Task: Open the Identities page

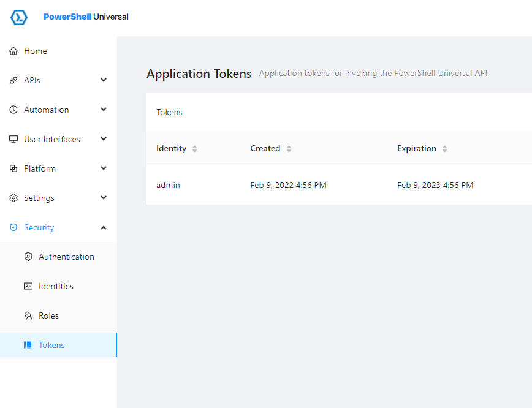Action: (x=59, y=286)
